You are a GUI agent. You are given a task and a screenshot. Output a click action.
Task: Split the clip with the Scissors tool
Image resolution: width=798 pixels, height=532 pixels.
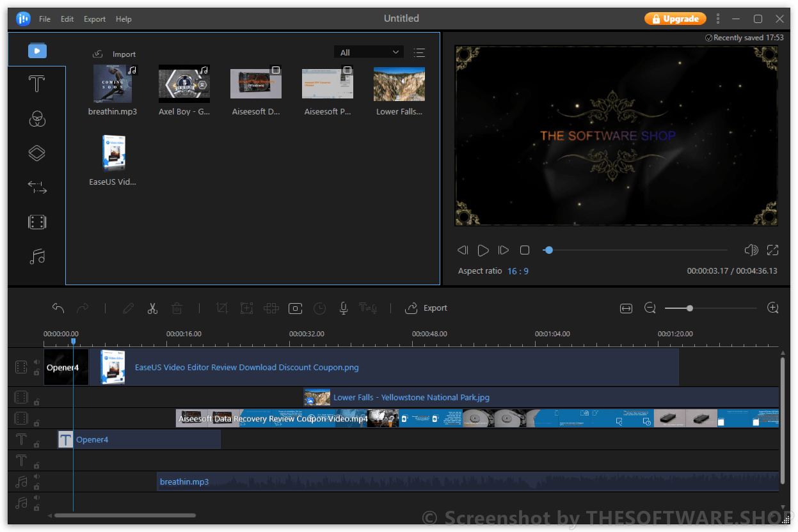pos(152,308)
